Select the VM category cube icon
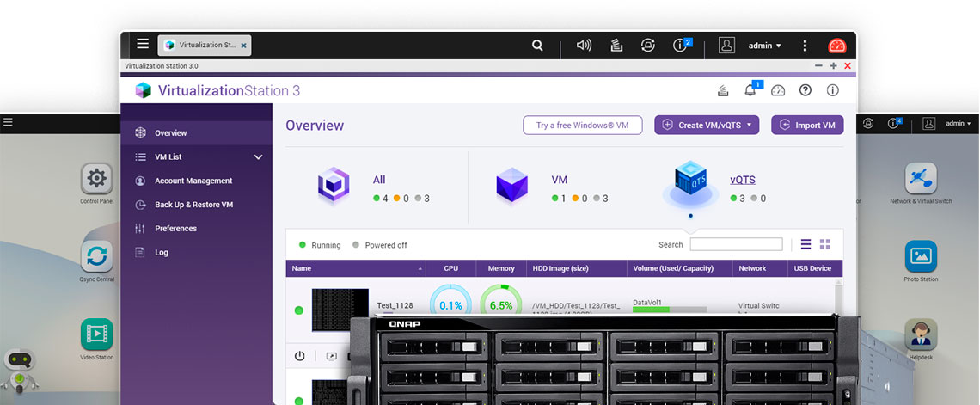The height and width of the screenshot is (405, 980). coord(511,185)
